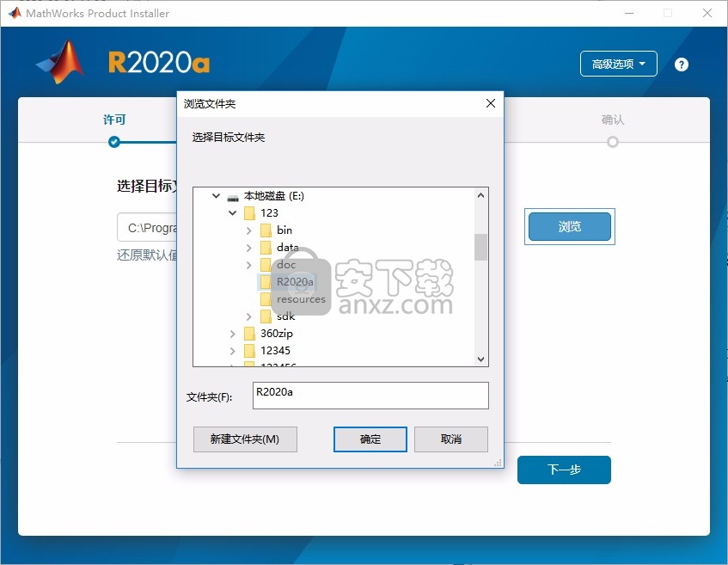Click the 下一步 next button

pyautogui.click(x=564, y=470)
